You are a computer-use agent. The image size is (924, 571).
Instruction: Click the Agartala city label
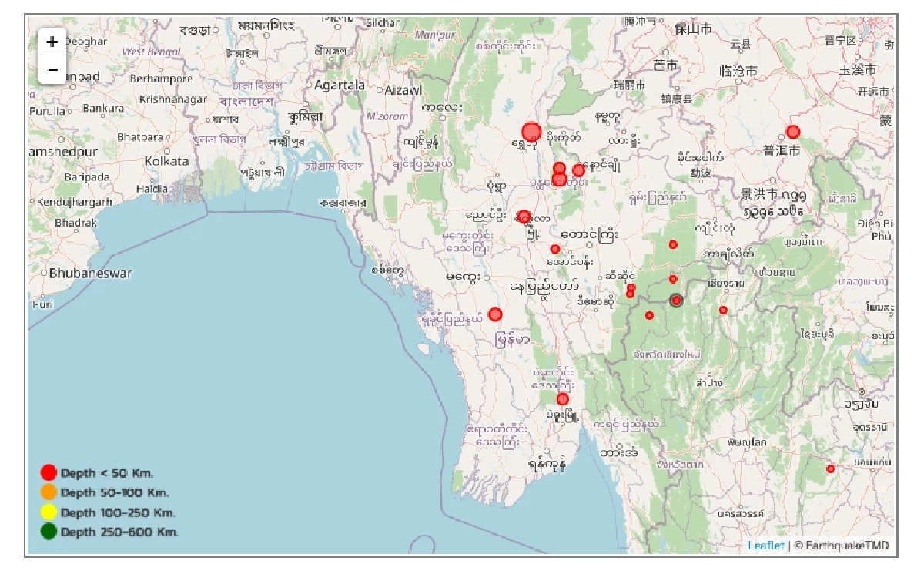(x=340, y=86)
